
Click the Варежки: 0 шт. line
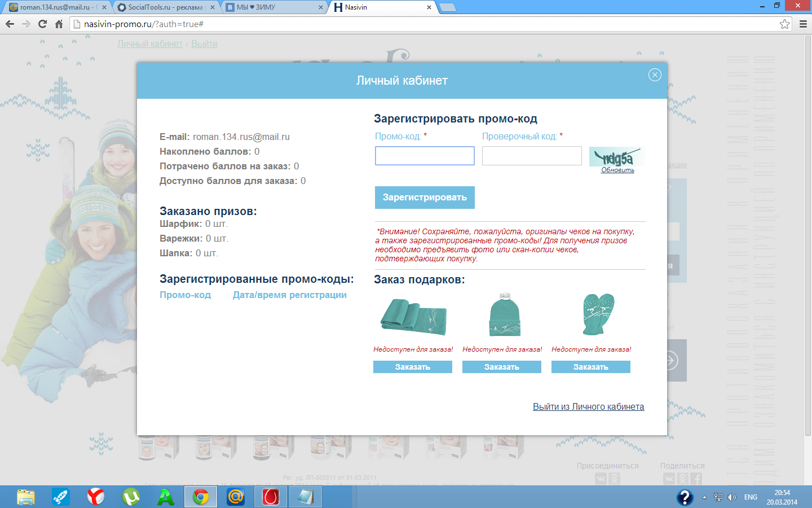coord(194,239)
